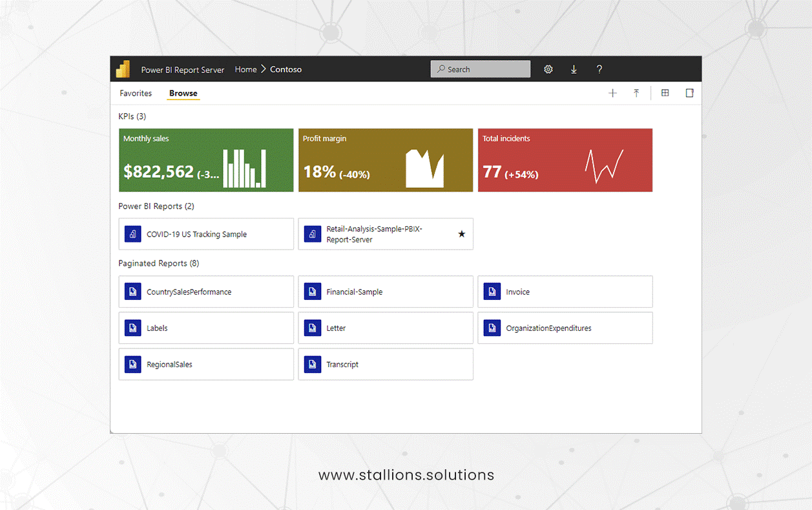This screenshot has height=510, width=812.
Task: Open the RegionalSales report name
Action: coord(169,365)
